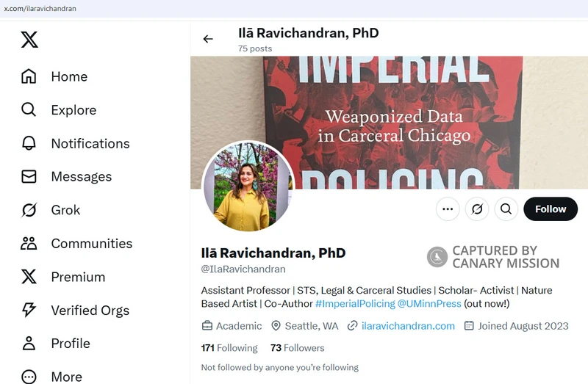Screen dimensions: 588x384
Task: Click header name 'Ilā Ravichandran, PhD' at top
Action: click(308, 33)
